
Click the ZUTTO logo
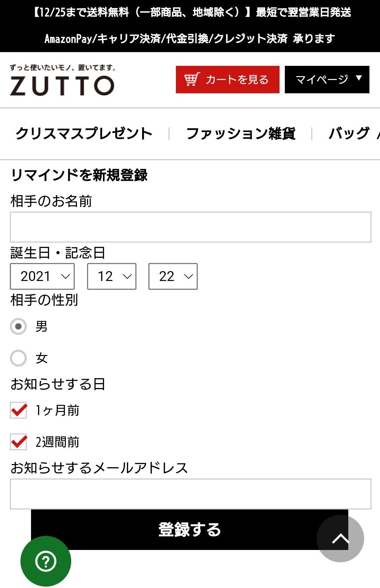(62, 80)
